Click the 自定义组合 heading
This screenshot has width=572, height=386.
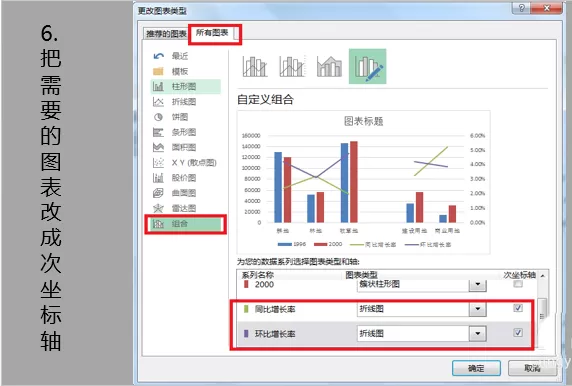click(266, 100)
